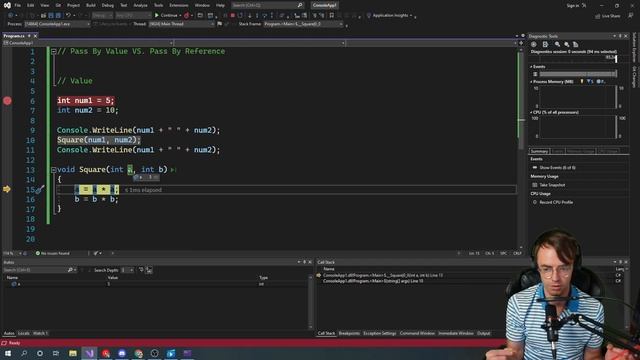Switch to the Exception Settings tab
Viewport: 640px width, 360px height.
(380, 333)
